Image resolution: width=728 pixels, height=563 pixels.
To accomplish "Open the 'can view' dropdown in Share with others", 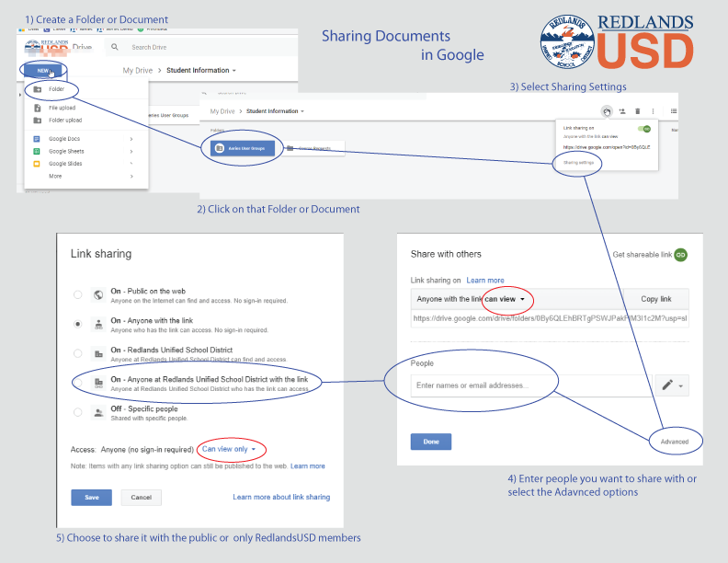I will pyautogui.click(x=505, y=299).
